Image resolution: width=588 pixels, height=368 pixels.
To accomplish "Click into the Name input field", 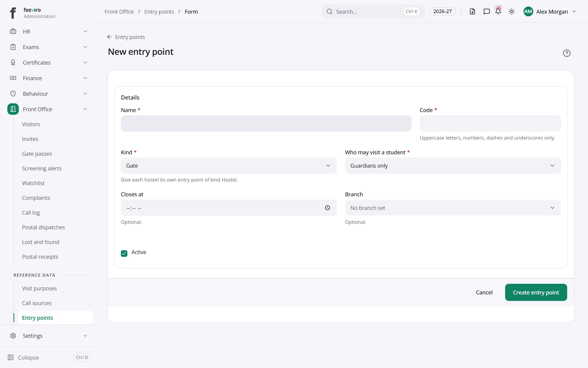I will 266,123.
